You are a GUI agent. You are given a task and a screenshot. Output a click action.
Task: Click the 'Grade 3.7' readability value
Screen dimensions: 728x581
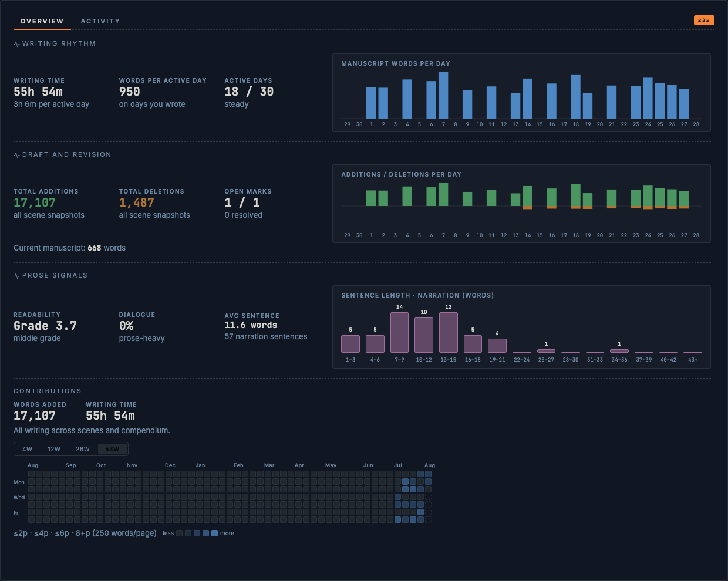point(45,326)
